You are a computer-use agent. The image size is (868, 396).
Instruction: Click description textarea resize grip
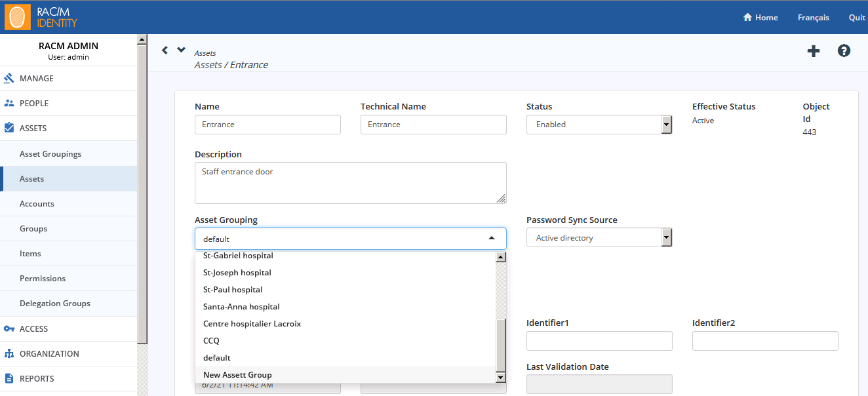click(502, 199)
